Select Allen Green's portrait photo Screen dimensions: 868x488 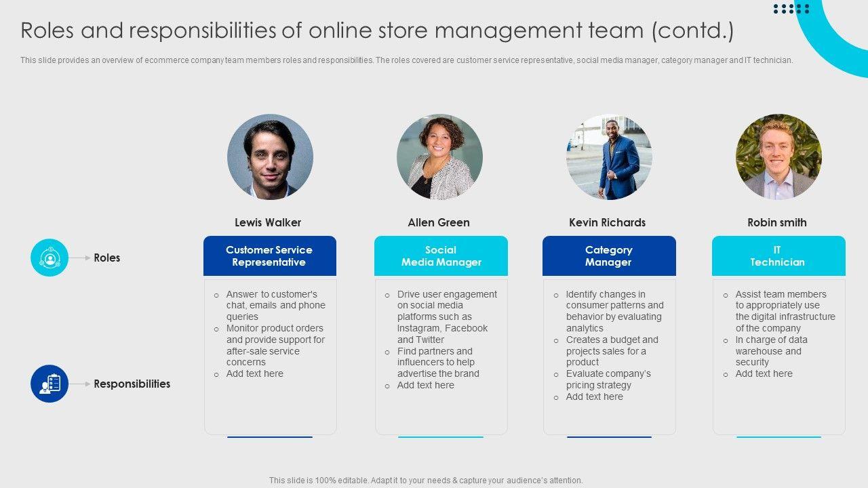pos(439,157)
